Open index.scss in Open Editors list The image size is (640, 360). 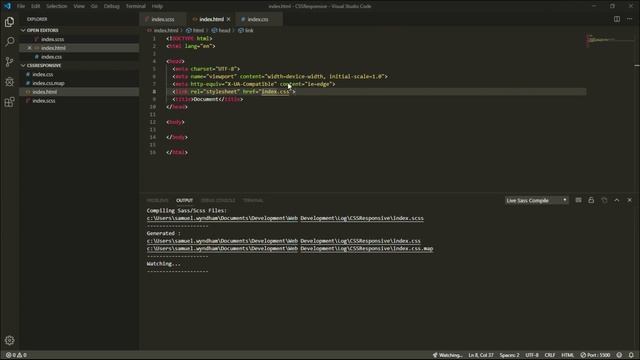point(79,39)
